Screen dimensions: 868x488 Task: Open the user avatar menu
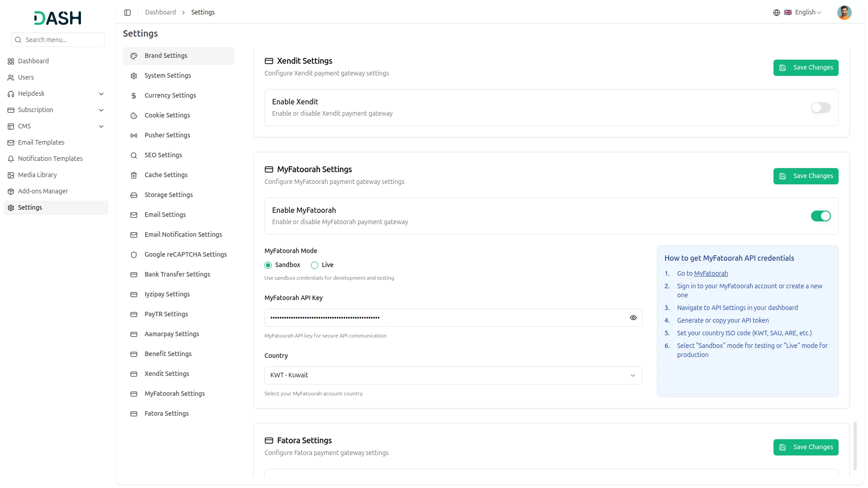(844, 13)
